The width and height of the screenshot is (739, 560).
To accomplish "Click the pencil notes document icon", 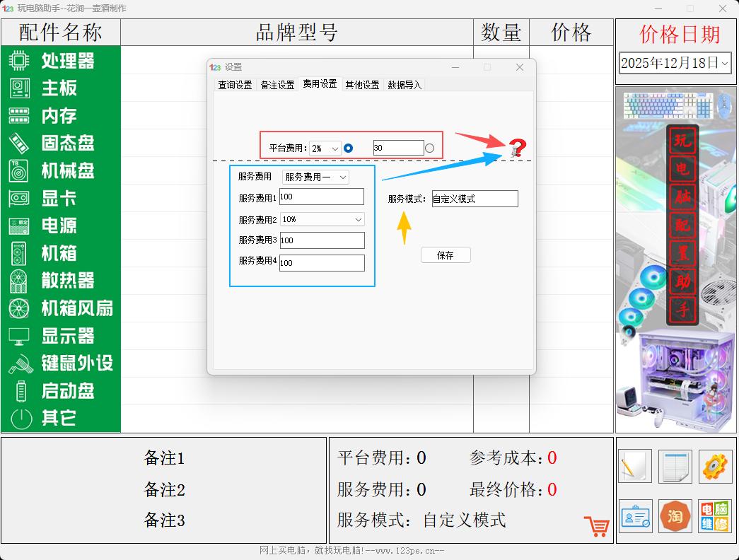I will pyautogui.click(x=634, y=467).
